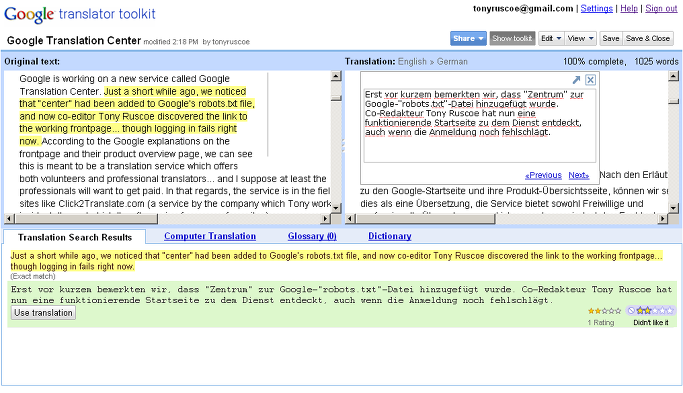
Task: Click up arrow of translation pane scrollbar
Action: (x=673, y=76)
